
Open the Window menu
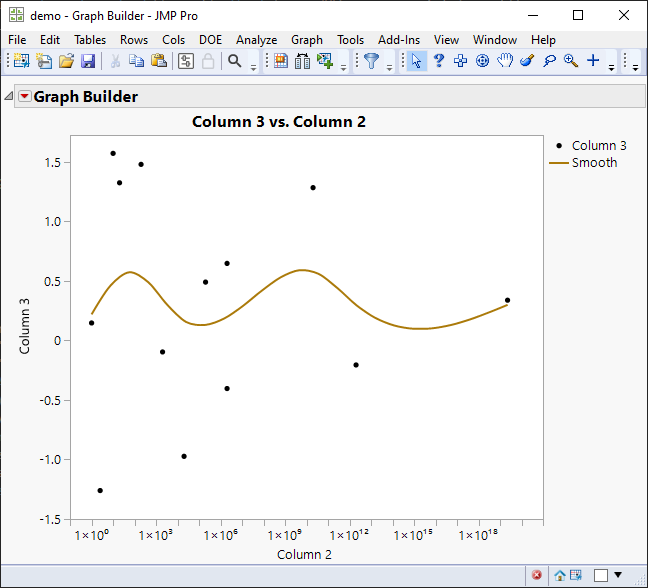[x=495, y=40]
